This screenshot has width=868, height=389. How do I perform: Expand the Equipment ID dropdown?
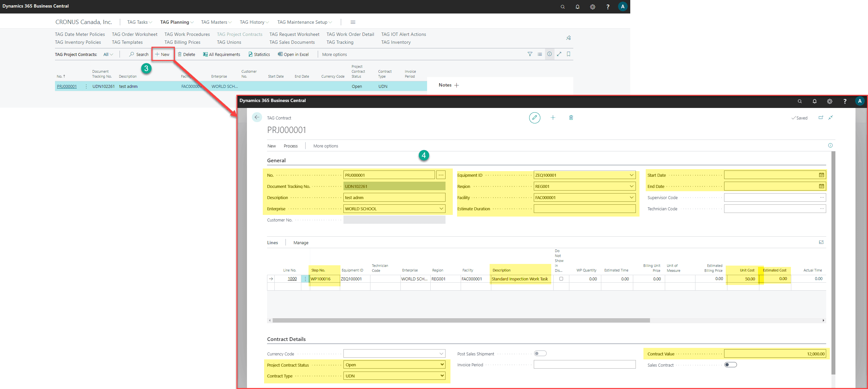point(632,175)
